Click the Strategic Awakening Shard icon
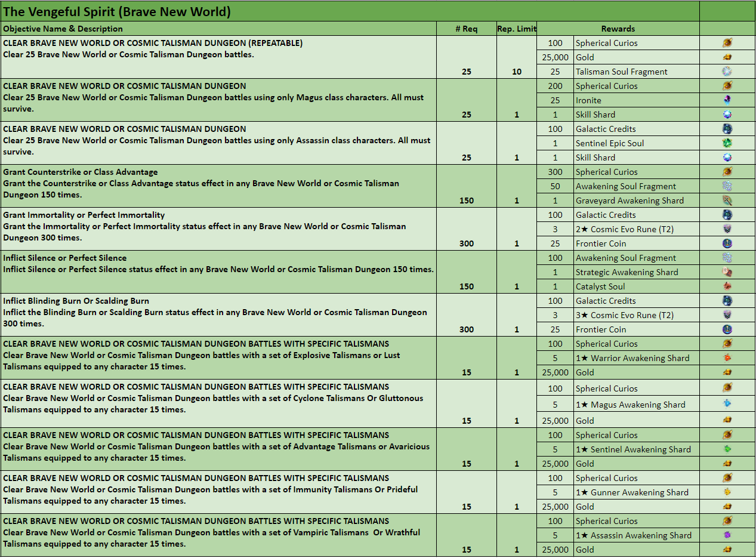756x558 pixels. click(x=727, y=272)
